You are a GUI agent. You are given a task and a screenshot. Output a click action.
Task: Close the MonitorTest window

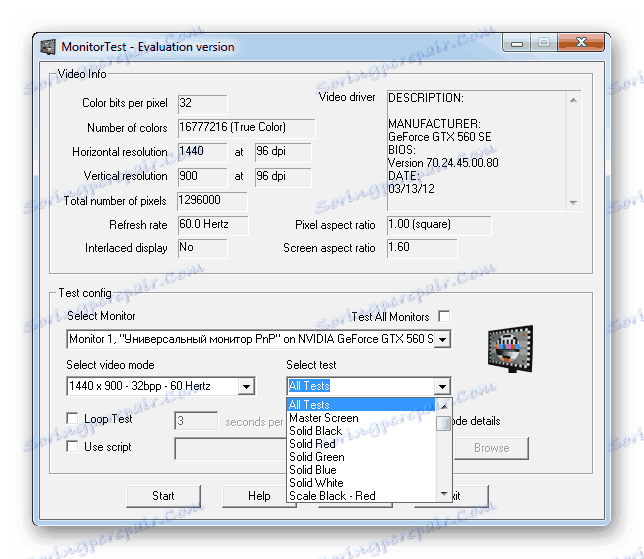(x=581, y=42)
